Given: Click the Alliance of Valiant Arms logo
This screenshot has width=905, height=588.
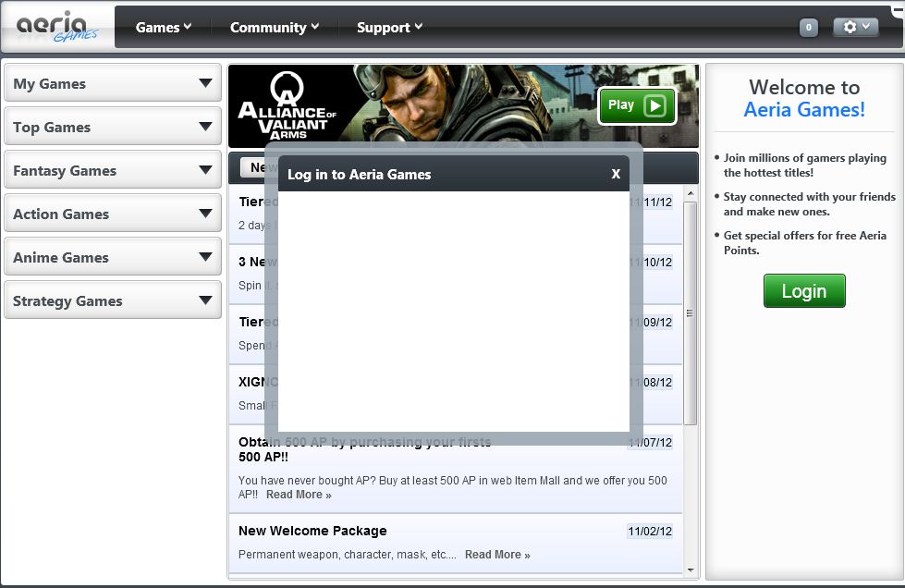Looking at the screenshot, I should pyautogui.click(x=287, y=105).
